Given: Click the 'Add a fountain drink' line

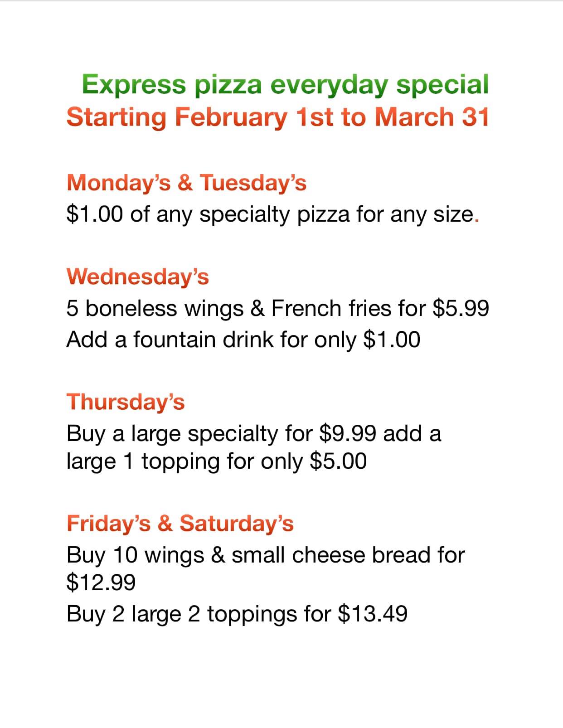Looking at the screenshot, I should (243, 340).
